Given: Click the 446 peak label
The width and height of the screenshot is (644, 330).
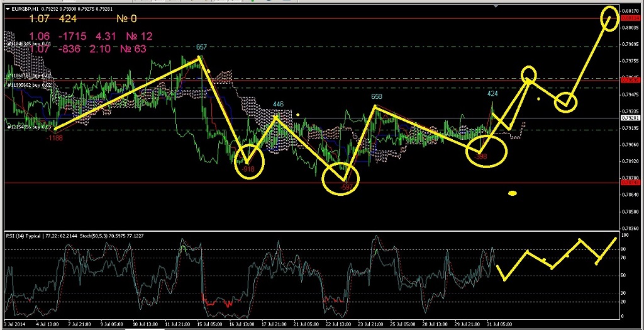Looking at the screenshot, I should click(x=279, y=105).
